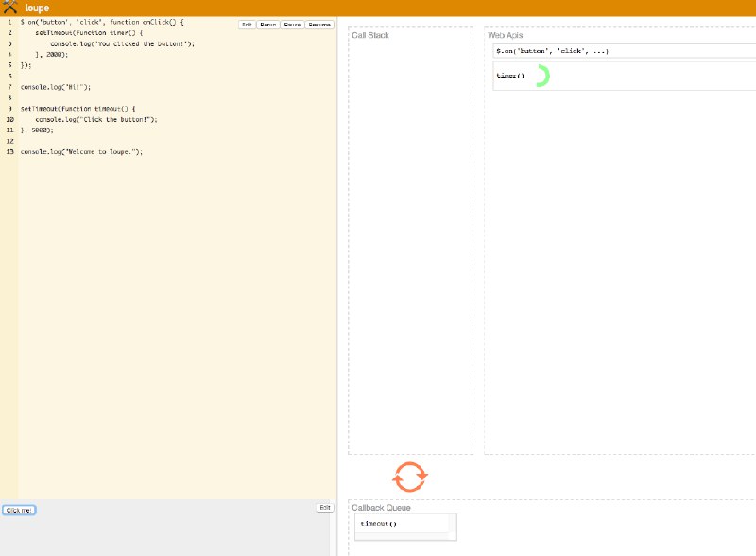Select the timeout() item in Callback Queue
Image resolution: width=756 pixels, height=556 pixels.
[x=405, y=527]
